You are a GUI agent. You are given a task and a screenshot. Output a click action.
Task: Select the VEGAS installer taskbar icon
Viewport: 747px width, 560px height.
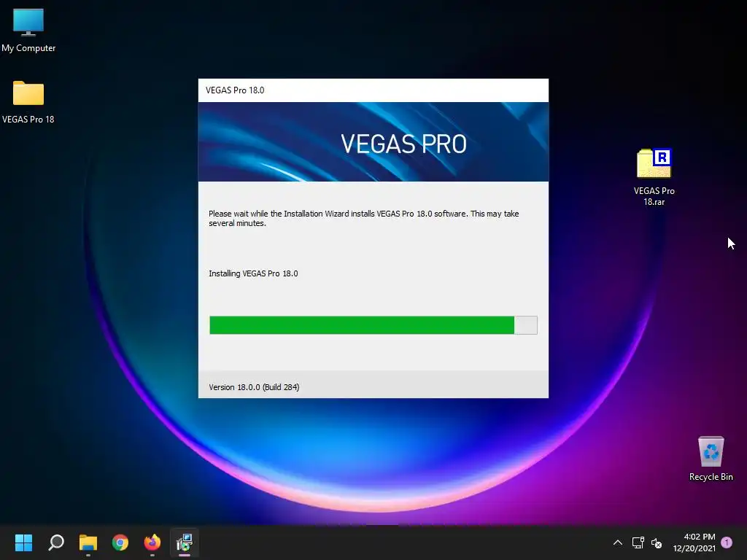point(185,542)
